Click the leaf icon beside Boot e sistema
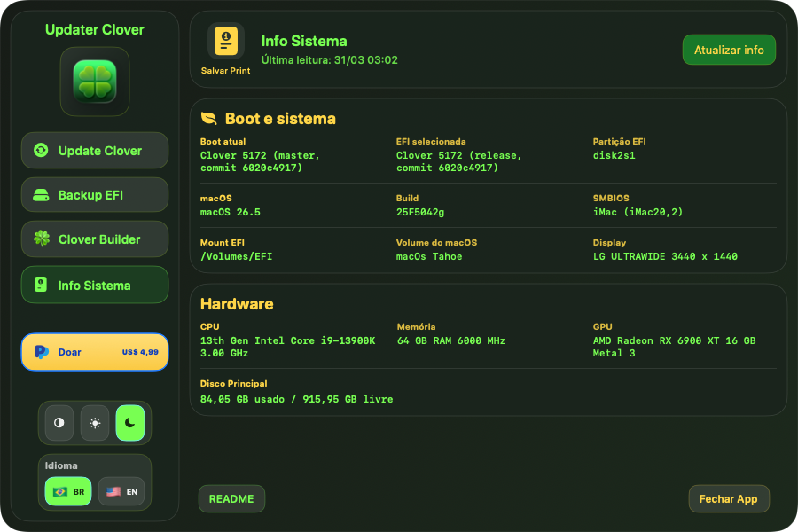The height and width of the screenshot is (532, 798). click(x=208, y=118)
